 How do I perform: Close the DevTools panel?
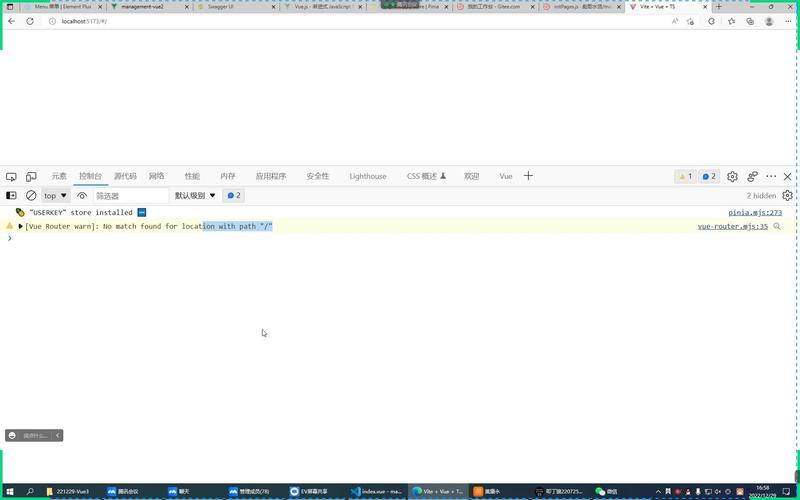click(x=787, y=177)
